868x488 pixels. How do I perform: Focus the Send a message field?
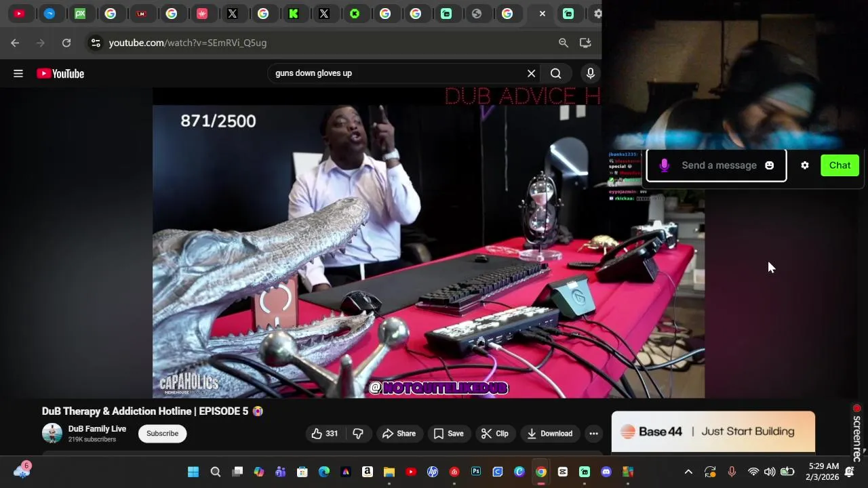tap(719, 165)
